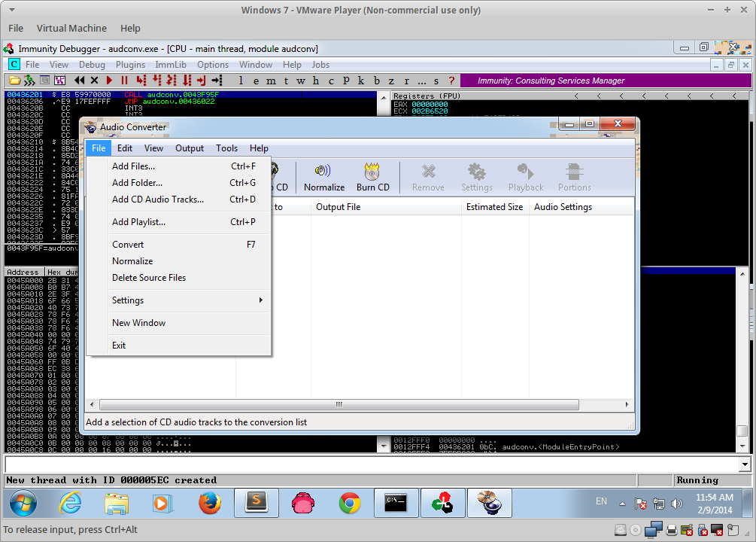Viewport: 756px width, 542px height.
Task: Click the Step into icon in debugger toolbar
Action: 141,81
